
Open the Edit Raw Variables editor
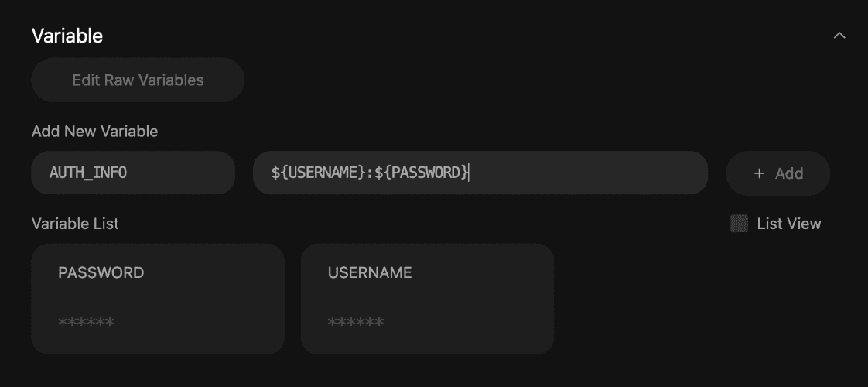click(138, 80)
